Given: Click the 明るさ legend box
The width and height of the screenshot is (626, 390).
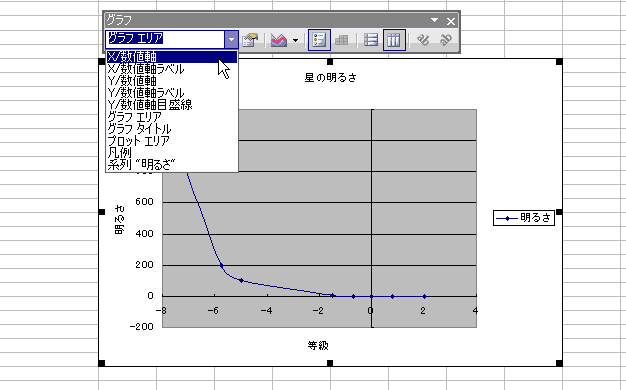Looking at the screenshot, I should (524, 218).
